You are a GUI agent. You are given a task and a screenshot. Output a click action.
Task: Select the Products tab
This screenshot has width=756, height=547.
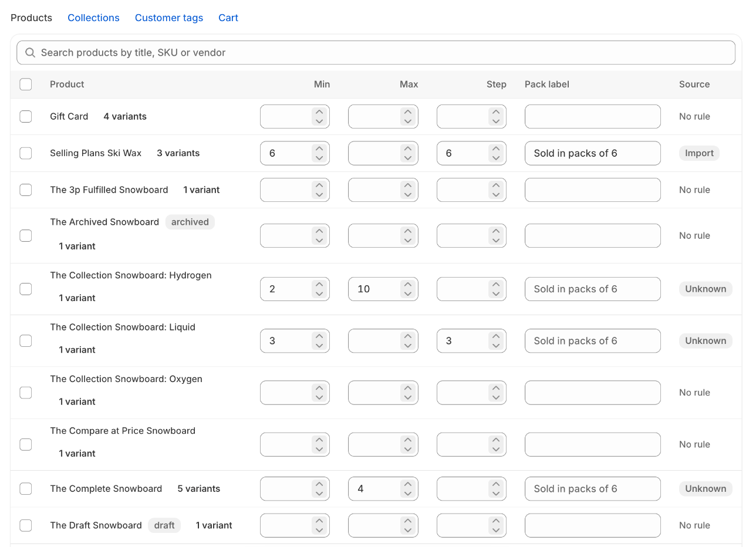pyautogui.click(x=31, y=18)
